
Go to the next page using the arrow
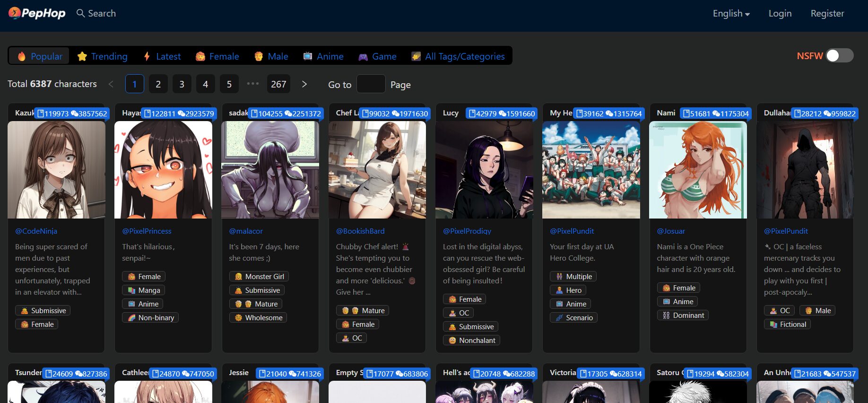(x=304, y=84)
